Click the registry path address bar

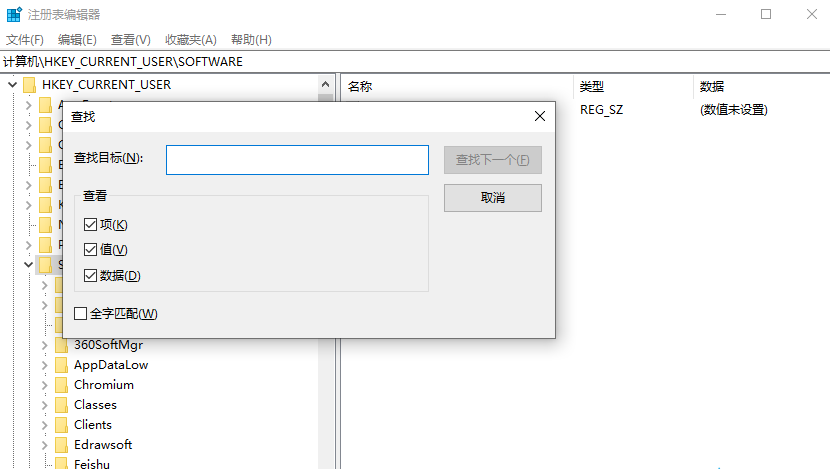pyautogui.click(x=415, y=62)
